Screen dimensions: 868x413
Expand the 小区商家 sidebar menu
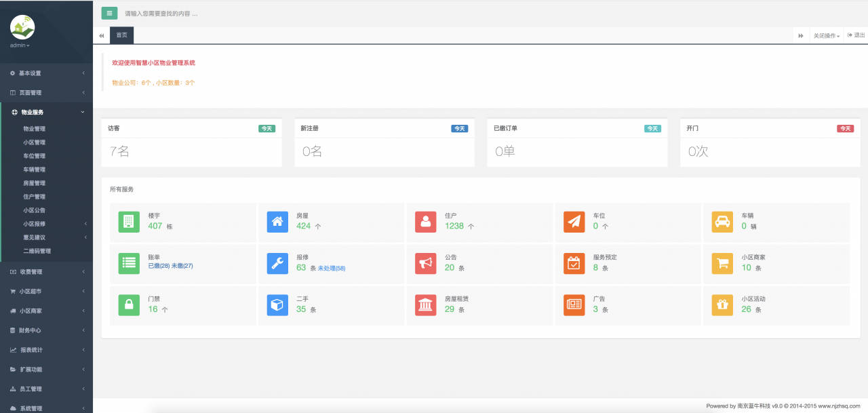[x=46, y=311]
